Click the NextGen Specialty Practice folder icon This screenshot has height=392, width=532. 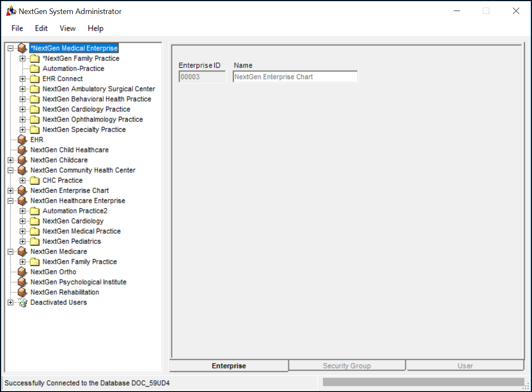tap(35, 130)
